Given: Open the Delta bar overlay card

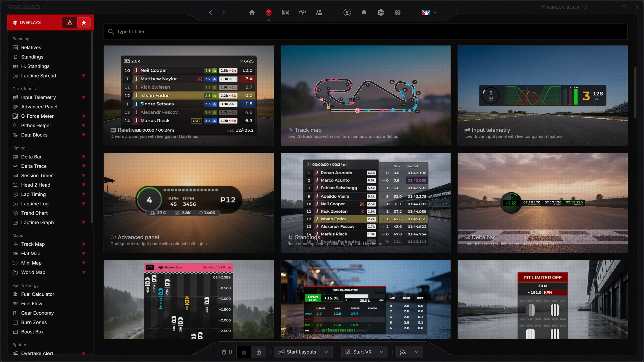Looking at the screenshot, I should [x=542, y=203].
